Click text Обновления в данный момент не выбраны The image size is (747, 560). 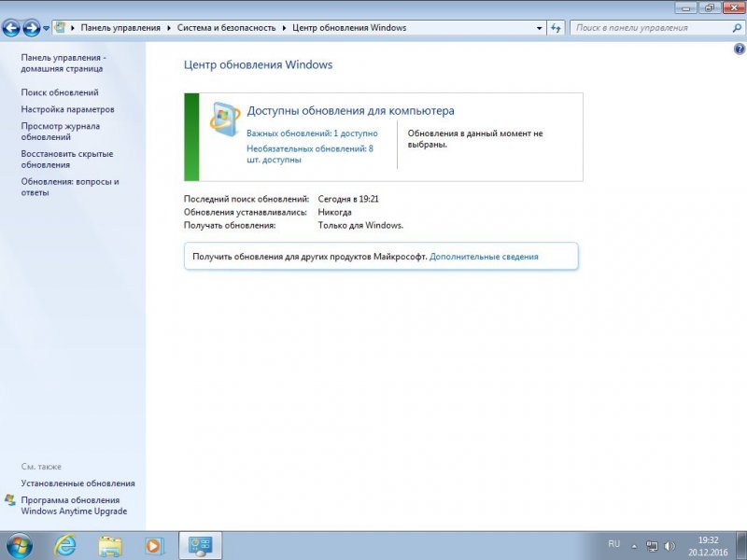point(475,138)
